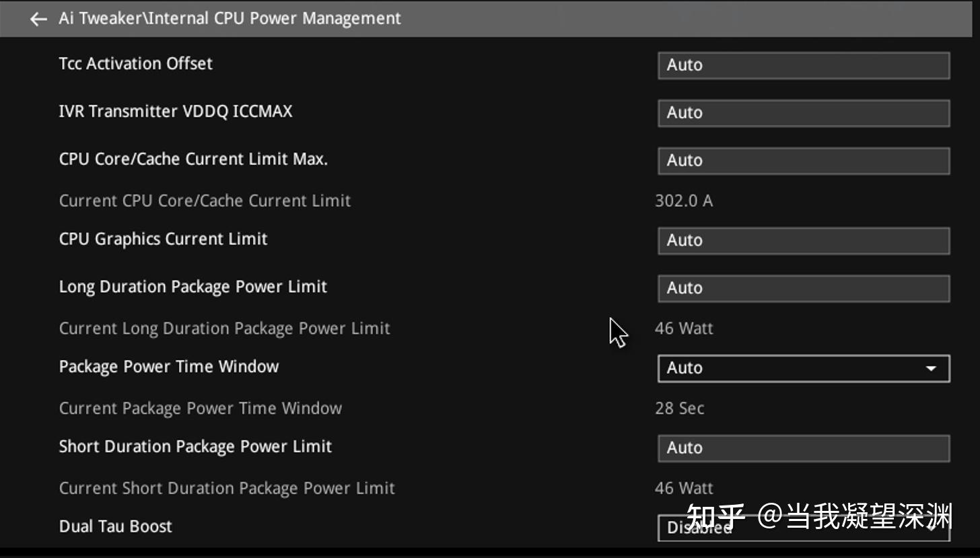The image size is (980, 558).
Task: Click the Short Duration Package Power Limit label
Action: point(195,446)
